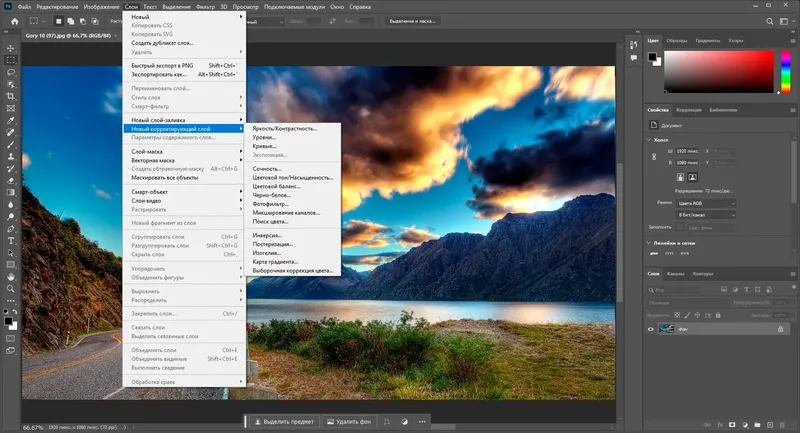Click the Удалить фон button
The height and width of the screenshot is (433, 800).
pyautogui.click(x=349, y=421)
